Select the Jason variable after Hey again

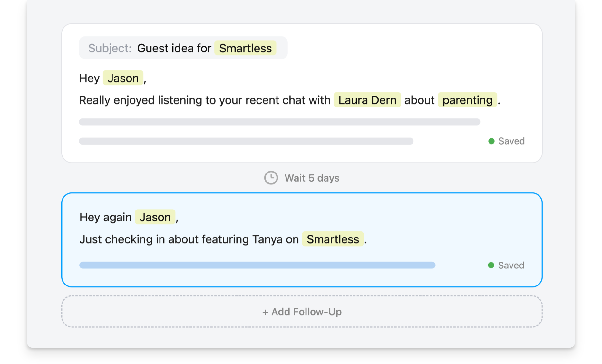155,217
